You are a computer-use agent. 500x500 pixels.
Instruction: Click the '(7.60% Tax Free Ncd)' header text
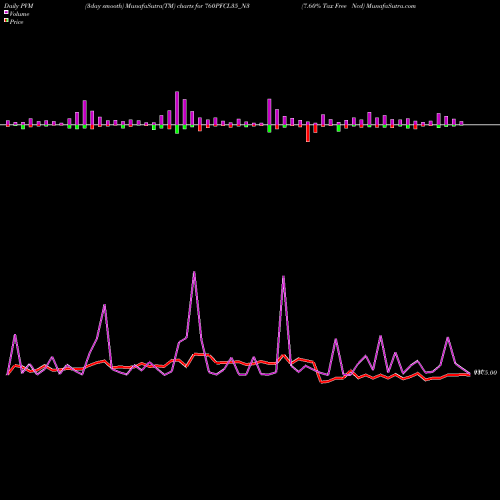point(333,6)
